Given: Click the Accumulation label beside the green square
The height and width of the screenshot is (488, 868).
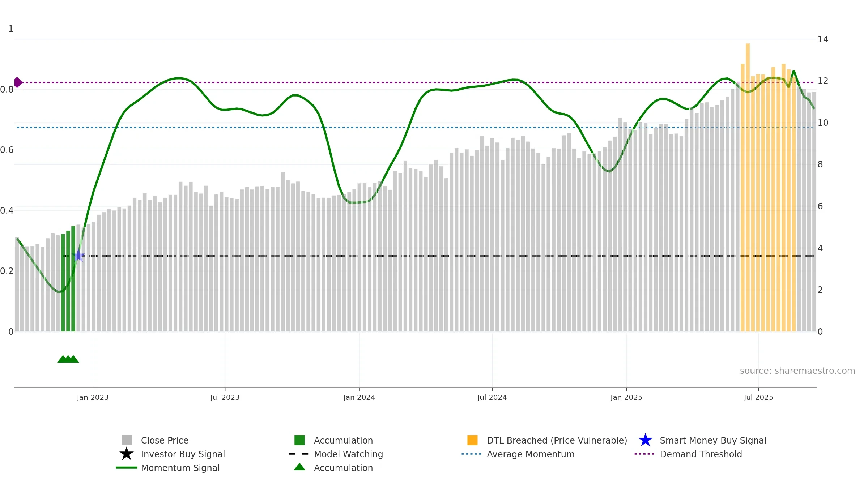Looking at the screenshot, I should click(343, 440).
